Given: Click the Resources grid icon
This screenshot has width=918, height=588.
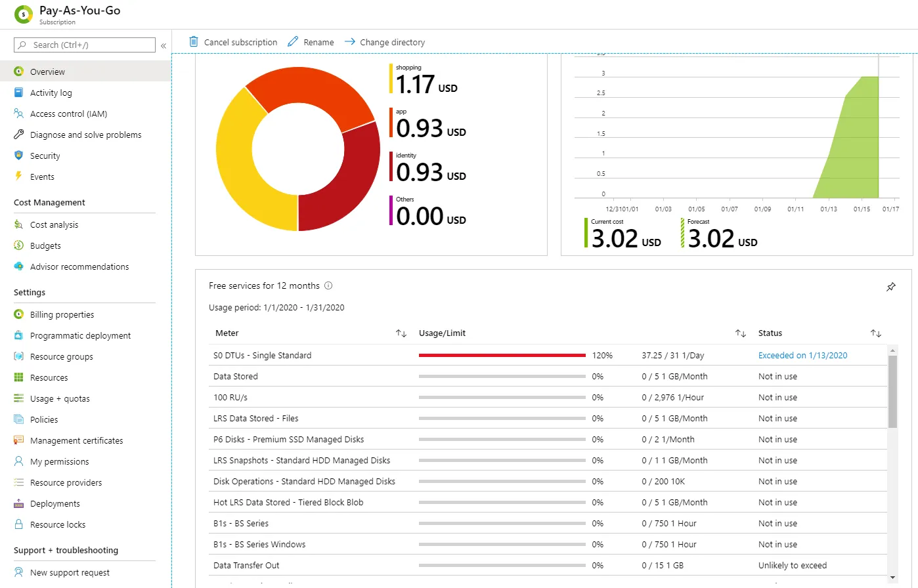Looking at the screenshot, I should click(x=18, y=377).
